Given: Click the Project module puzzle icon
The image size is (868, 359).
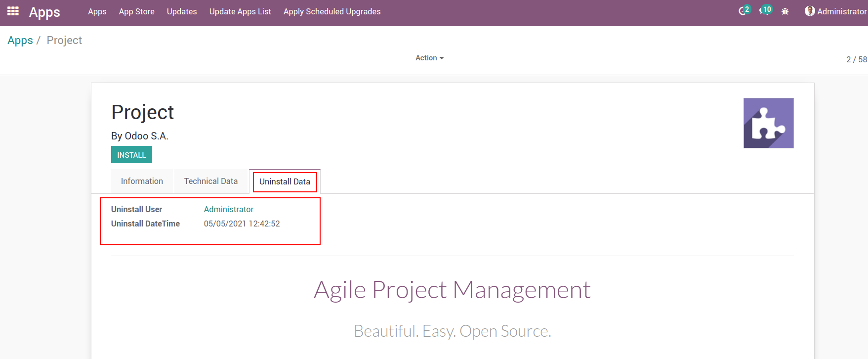Looking at the screenshot, I should tap(768, 123).
